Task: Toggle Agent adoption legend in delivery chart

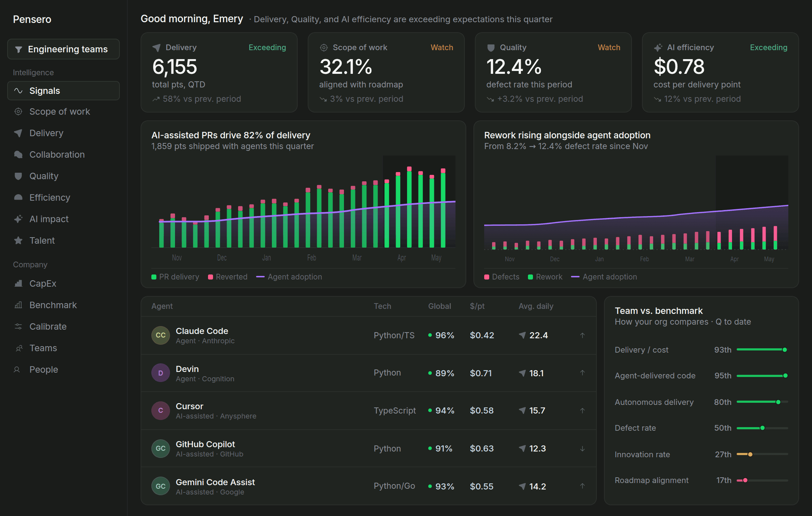Action: pos(289,277)
